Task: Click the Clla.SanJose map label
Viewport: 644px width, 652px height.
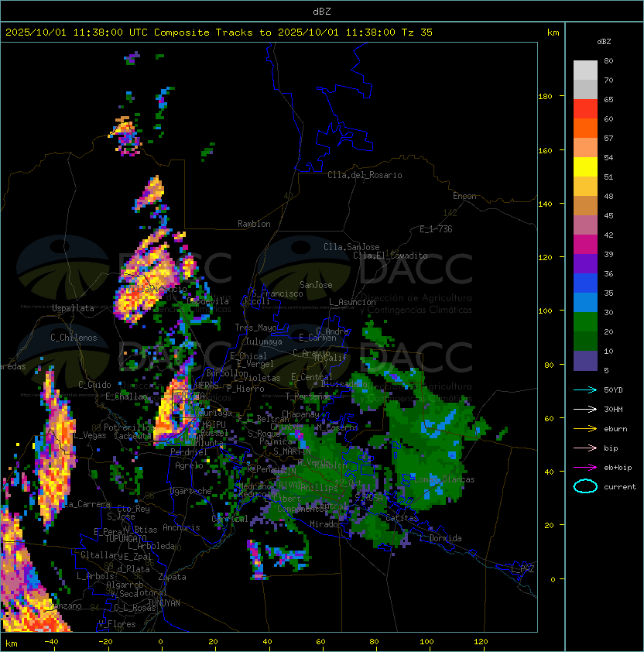Action: pyautogui.click(x=351, y=247)
